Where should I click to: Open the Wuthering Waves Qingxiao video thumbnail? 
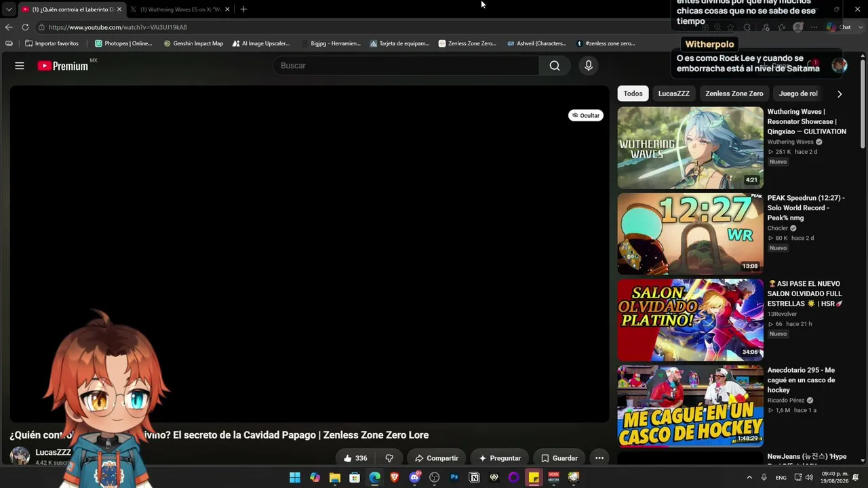(x=690, y=148)
